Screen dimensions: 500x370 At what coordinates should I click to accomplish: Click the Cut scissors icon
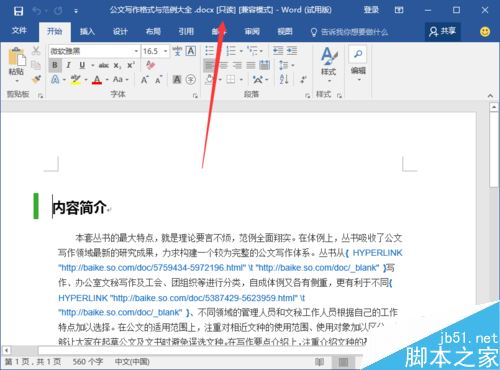pos(36,51)
